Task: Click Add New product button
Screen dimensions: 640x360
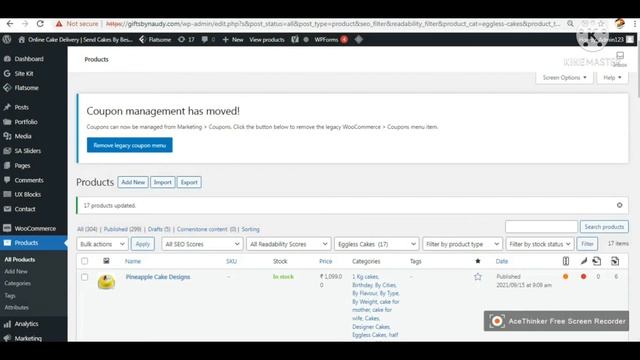Action: [133, 182]
